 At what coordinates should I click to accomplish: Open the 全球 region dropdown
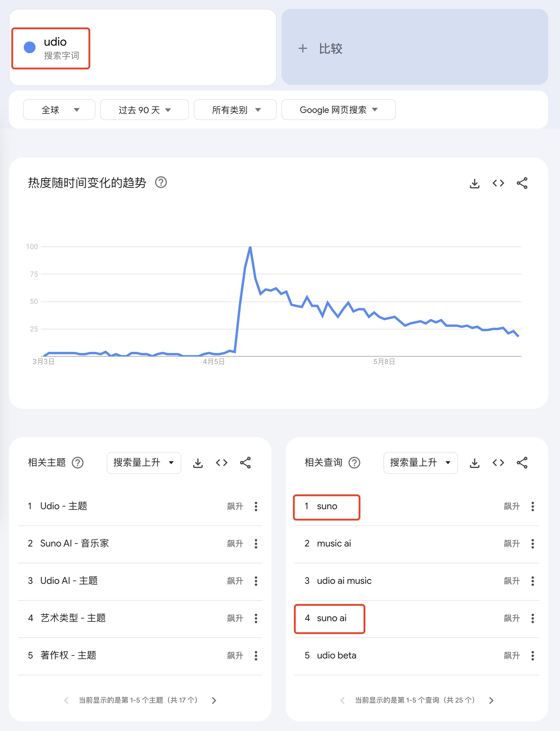coord(59,110)
